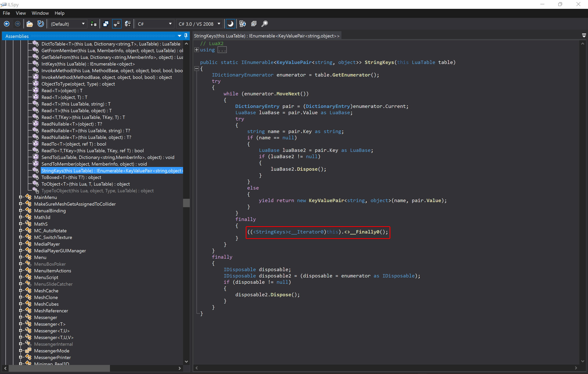Open the File menu
Image resolution: width=588 pixels, height=374 pixels.
[6, 13]
